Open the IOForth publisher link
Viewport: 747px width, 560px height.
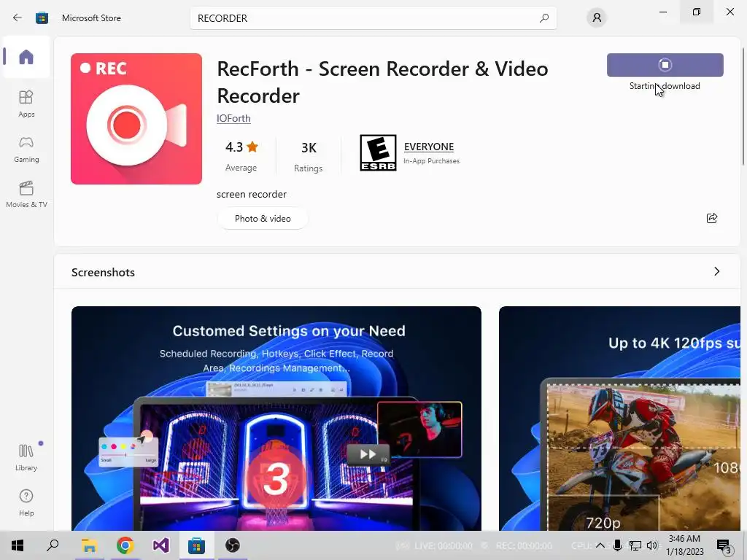coord(233,118)
